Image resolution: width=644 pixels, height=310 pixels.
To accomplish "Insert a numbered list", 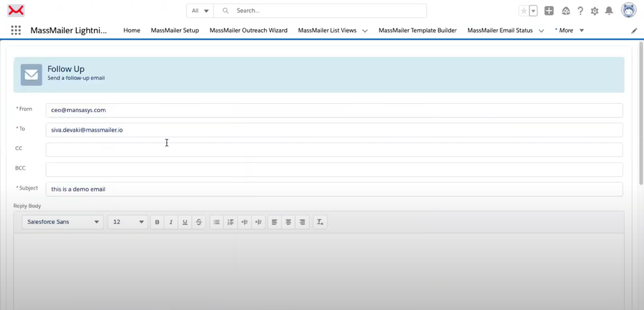I will 230,222.
